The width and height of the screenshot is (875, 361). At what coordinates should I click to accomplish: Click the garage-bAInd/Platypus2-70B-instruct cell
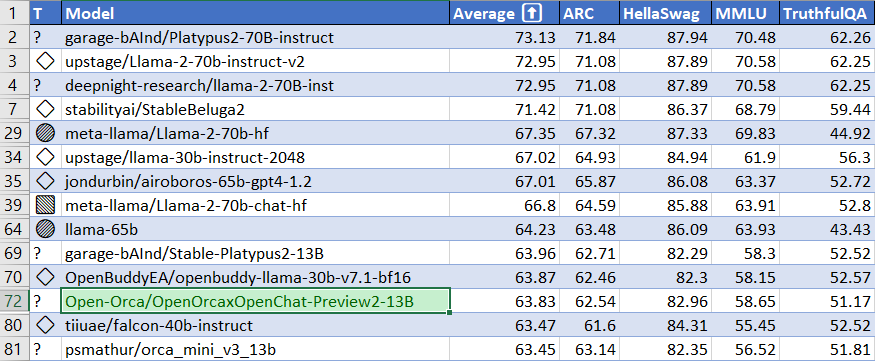click(256, 38)
